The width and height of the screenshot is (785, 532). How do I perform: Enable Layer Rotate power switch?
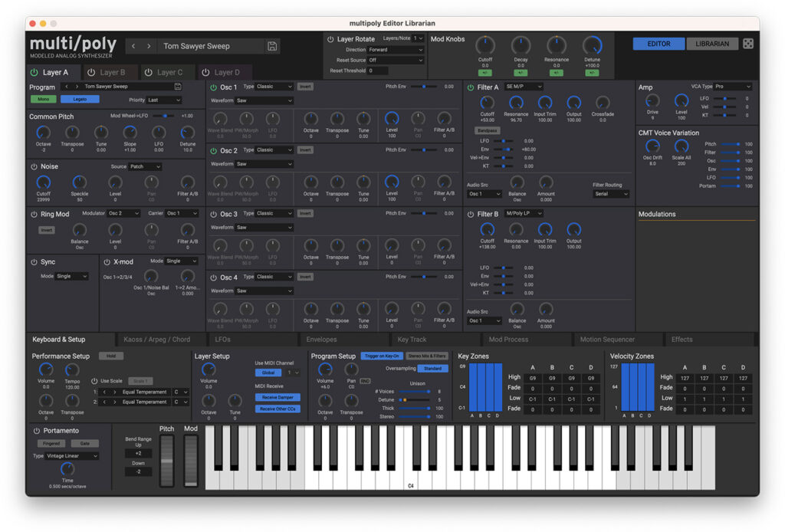tap(330, 38)
